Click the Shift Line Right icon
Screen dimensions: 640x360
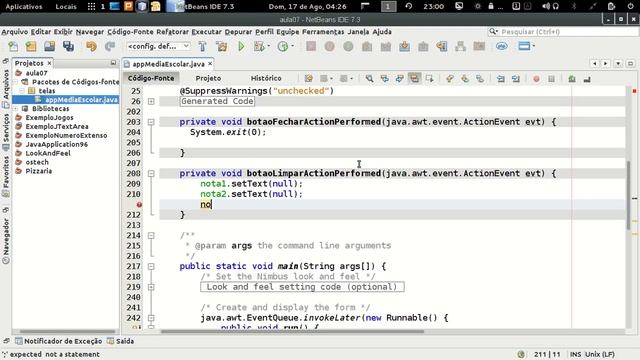(516, 79)
